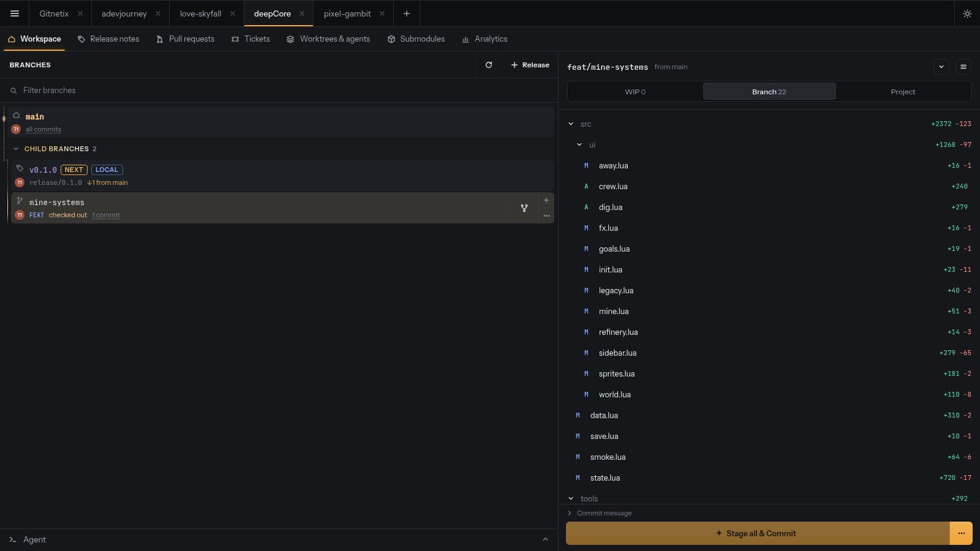The image size is (980, 551).
Task: Select the Branch 22 view
Action: [x=769, y=92]
